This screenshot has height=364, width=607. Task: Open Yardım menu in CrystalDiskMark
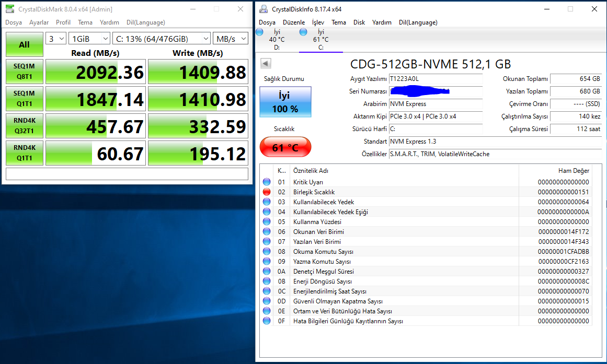coord(110,22)
